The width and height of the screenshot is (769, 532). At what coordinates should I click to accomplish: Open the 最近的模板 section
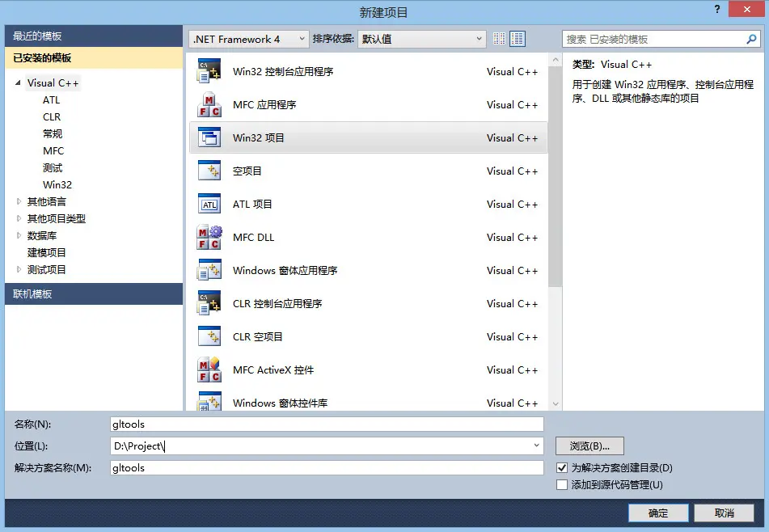click(94, 36)
